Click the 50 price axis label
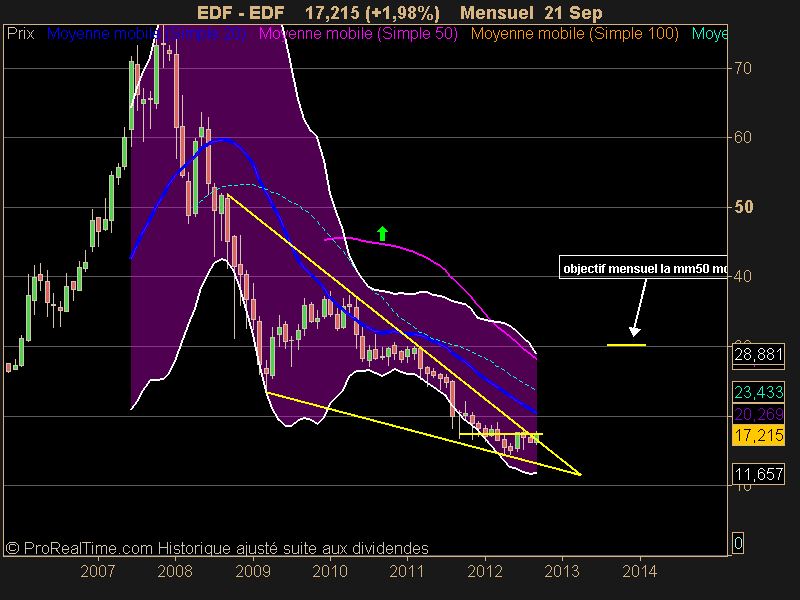Viewport: 800px width, 600px height. [x=743, y=207]
